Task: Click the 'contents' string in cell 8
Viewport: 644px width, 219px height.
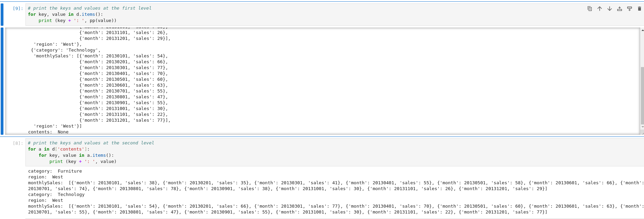Action: click(x=71, y=149)
